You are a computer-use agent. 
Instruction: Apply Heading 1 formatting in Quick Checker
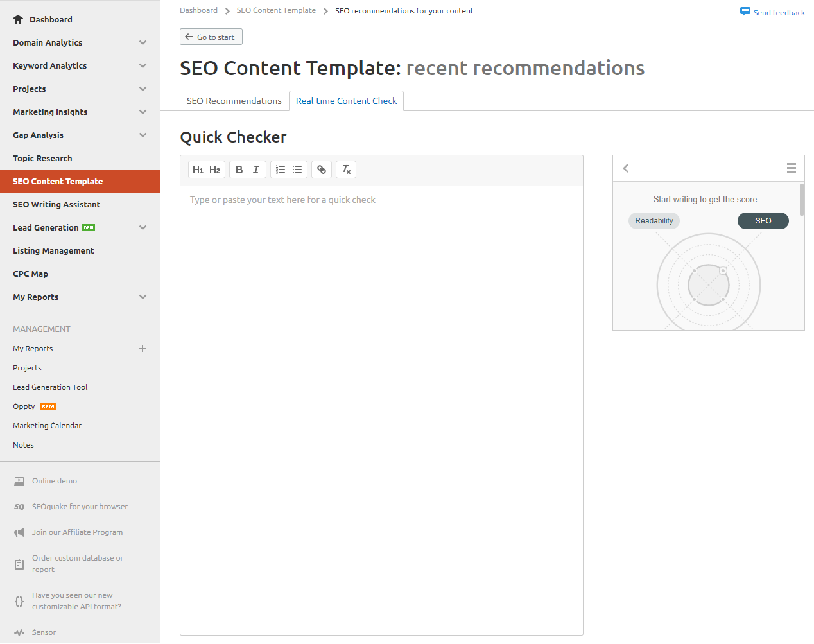point(198,169)
